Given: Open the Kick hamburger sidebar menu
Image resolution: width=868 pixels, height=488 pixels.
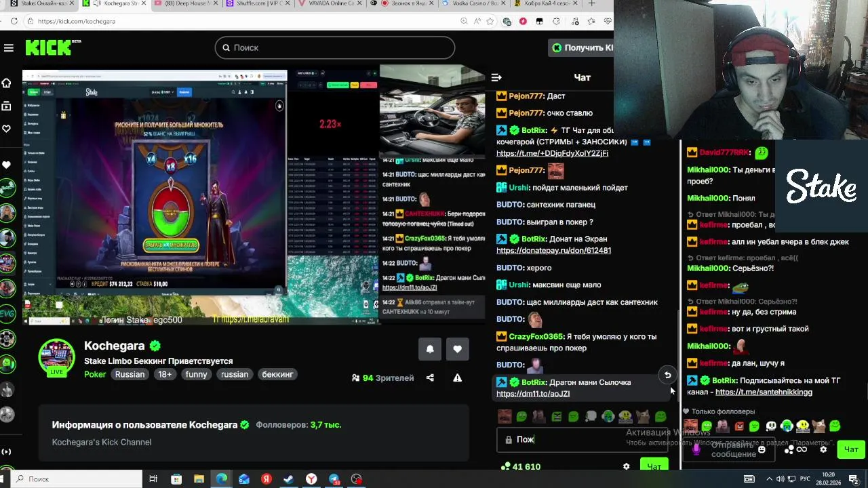Looking at the screenshot, I should point(8,47).
